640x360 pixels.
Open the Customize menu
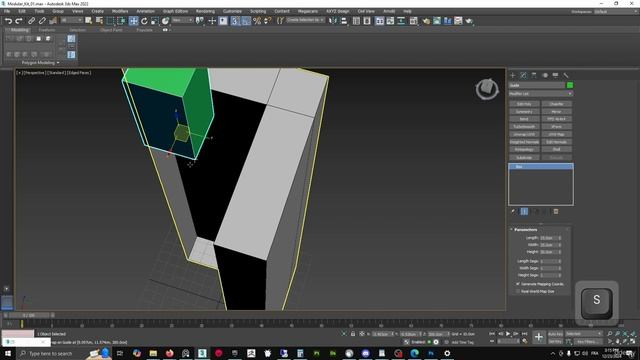pos(232,11)
